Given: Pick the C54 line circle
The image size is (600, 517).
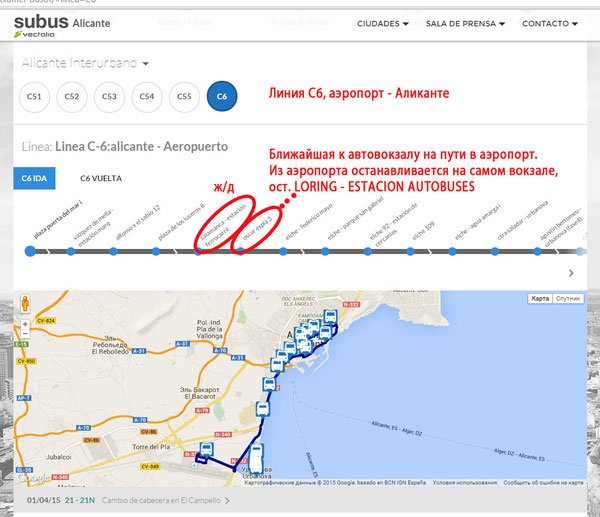Looking at the screenshot, I should 147,96.
